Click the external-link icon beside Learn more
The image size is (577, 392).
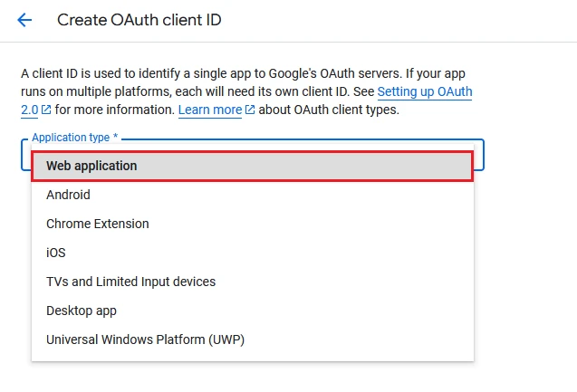click(x=250, y=110)
